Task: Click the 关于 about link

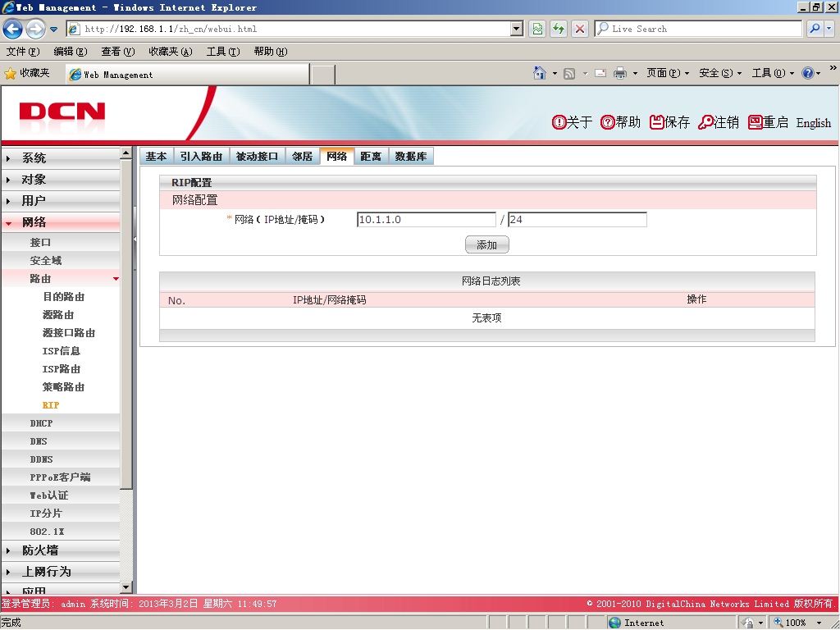Action: (572, 123)
